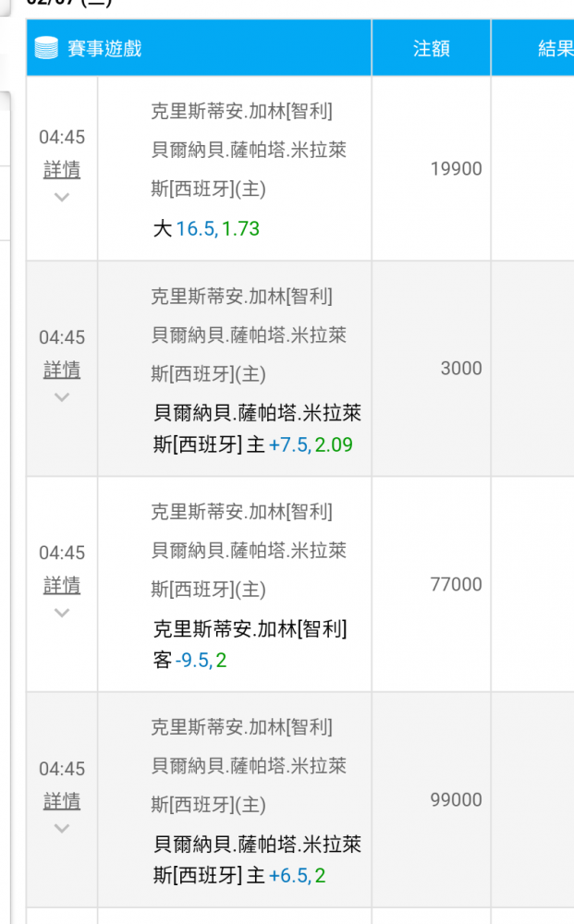Click the 99000 stake amount
Image resolution: width=574 pixels, height=924 pixels.
point(456,799)
